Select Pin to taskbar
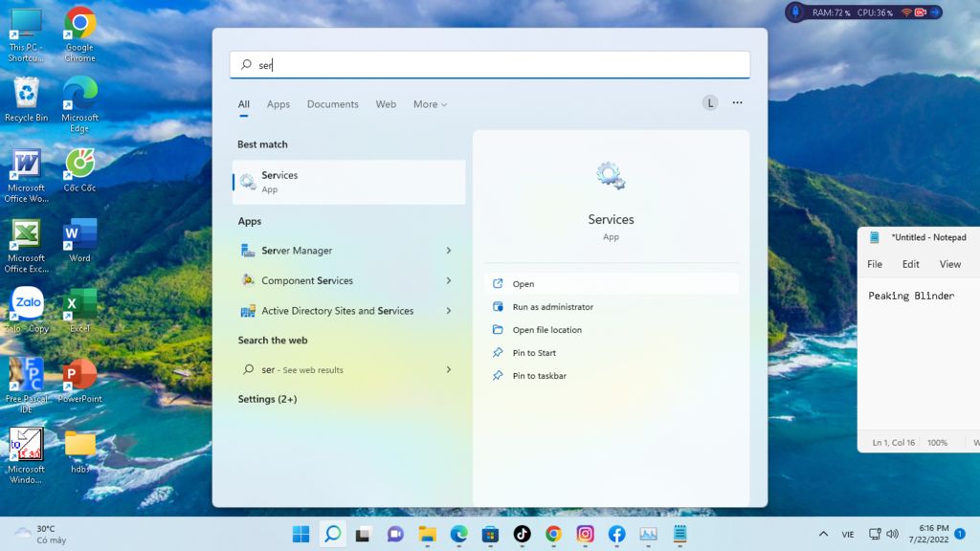980x551 pixels. pyautogui.click(x=611, y=375)
